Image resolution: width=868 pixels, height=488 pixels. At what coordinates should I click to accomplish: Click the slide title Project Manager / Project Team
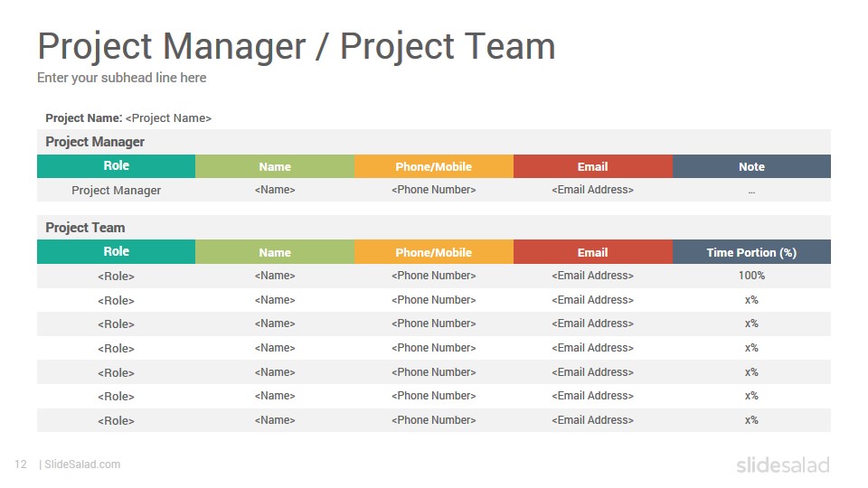[297, 46]
